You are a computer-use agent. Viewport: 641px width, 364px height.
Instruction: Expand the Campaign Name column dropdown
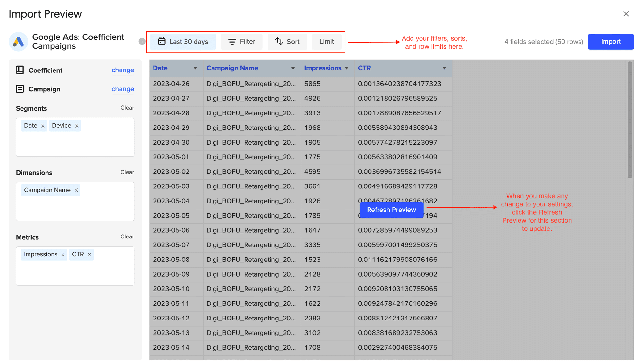click(293, 68)
